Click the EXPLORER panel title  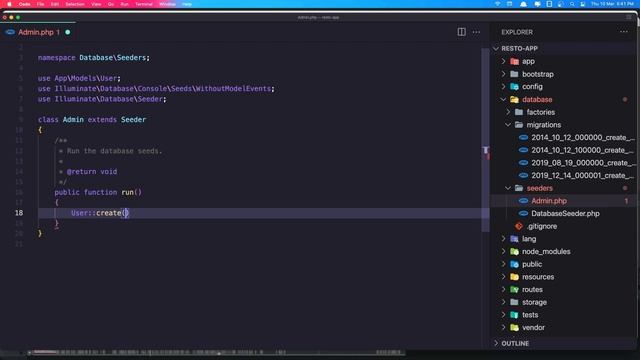[x=517, y=32]
